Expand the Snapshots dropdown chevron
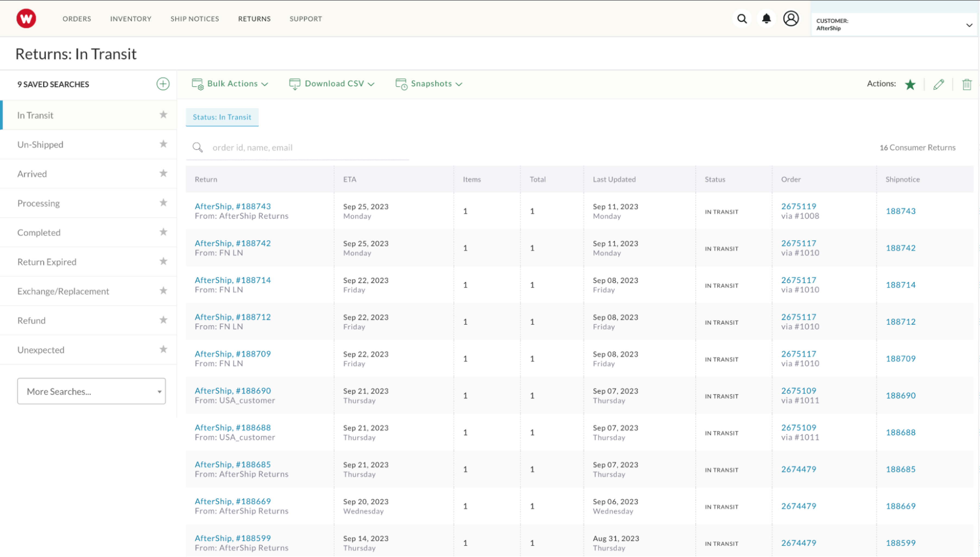980x557 pixels. [459, 84]
